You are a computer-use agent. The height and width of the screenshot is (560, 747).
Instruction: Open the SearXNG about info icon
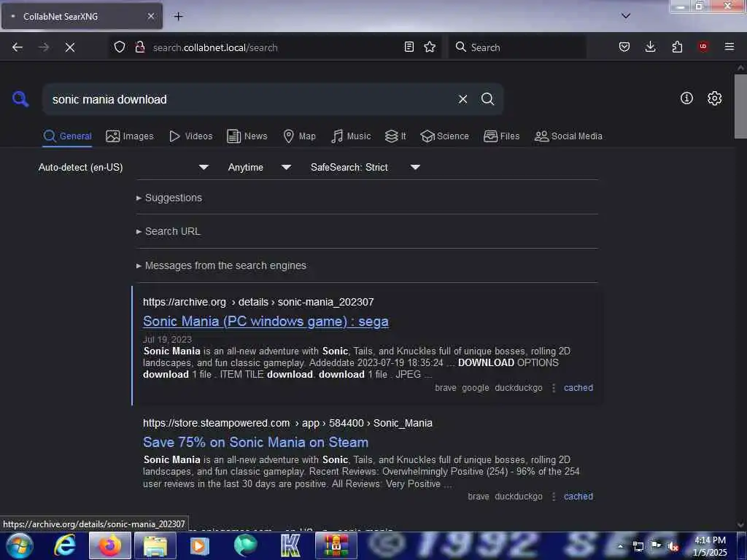pos(686,98)
